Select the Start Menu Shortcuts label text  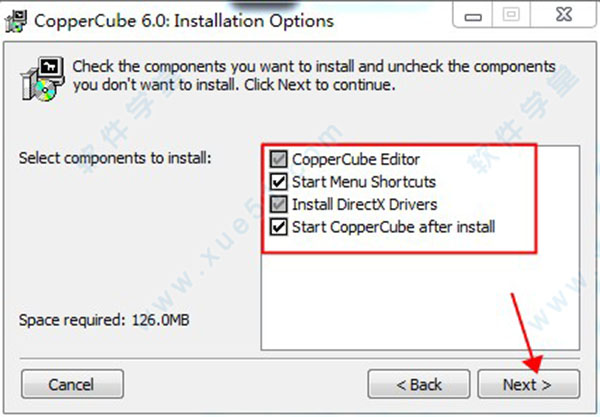coord(364,182)
